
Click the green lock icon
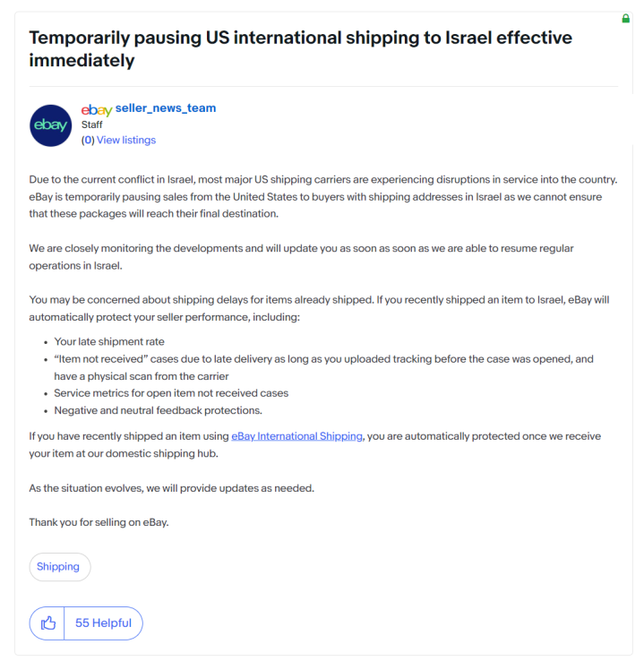click(x=625, y=19)
